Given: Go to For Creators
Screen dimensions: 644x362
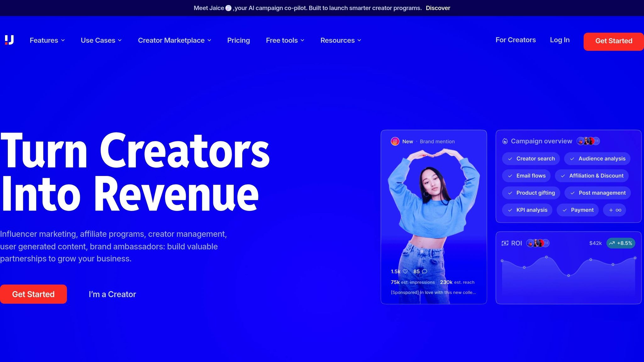Looking at the screenshot, I should 515,40.
